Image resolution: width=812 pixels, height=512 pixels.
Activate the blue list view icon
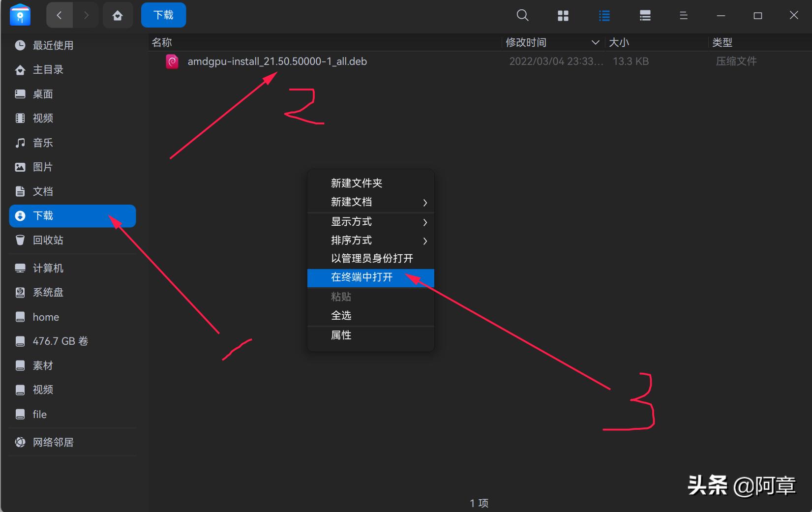point(604,15)
